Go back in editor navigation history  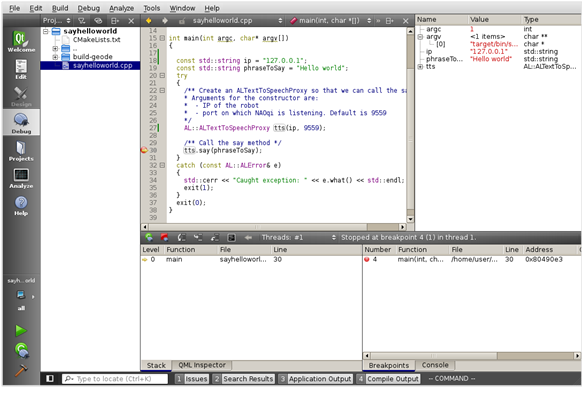[x=148, y=21]
